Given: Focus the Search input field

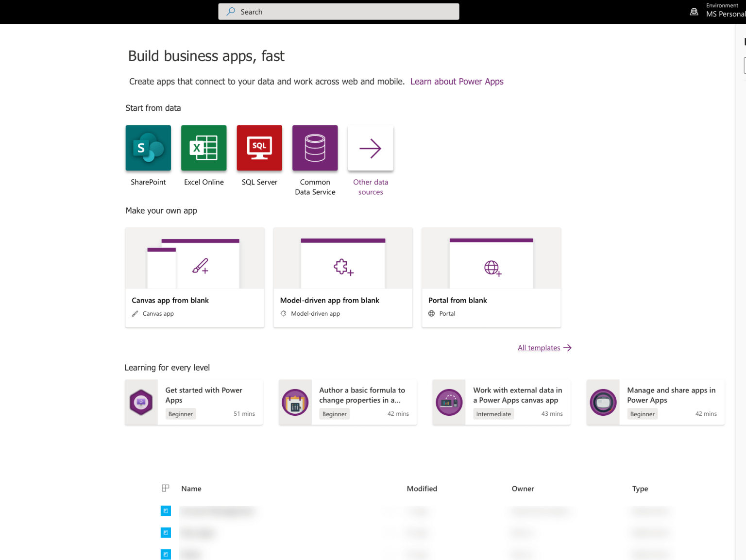Looking at the screenshot, I should [x=339, y=12].
